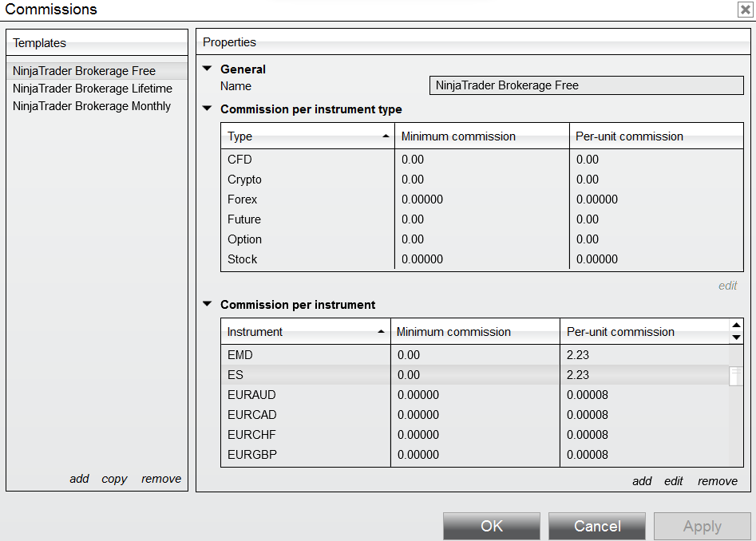Screen dimensions: 756x541
Task: Click the instrument list scrollbar down arrow
Action: pos(736,338)
